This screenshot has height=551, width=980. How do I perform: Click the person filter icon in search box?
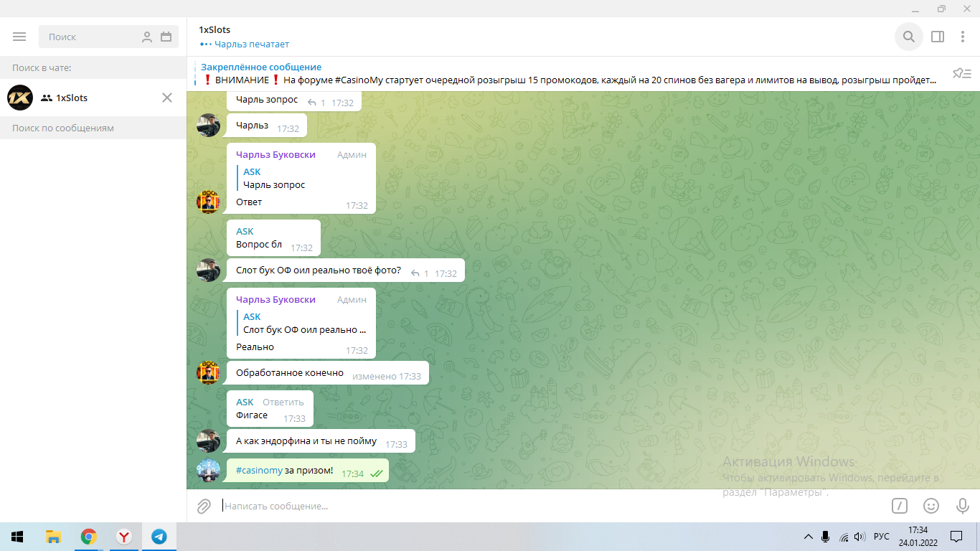[147, 37]
